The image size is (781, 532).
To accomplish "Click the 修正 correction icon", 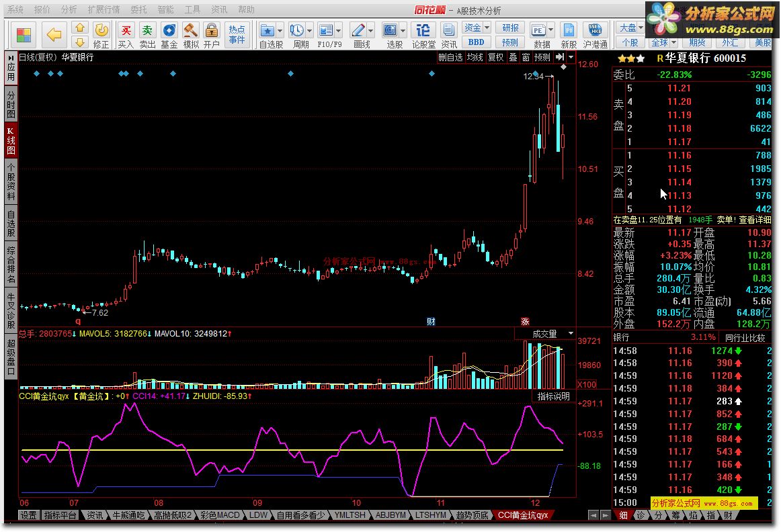I will pos(101,36).
